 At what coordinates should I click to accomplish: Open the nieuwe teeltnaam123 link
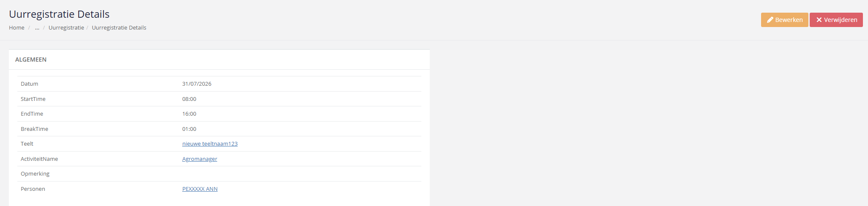tap(210, 144)
